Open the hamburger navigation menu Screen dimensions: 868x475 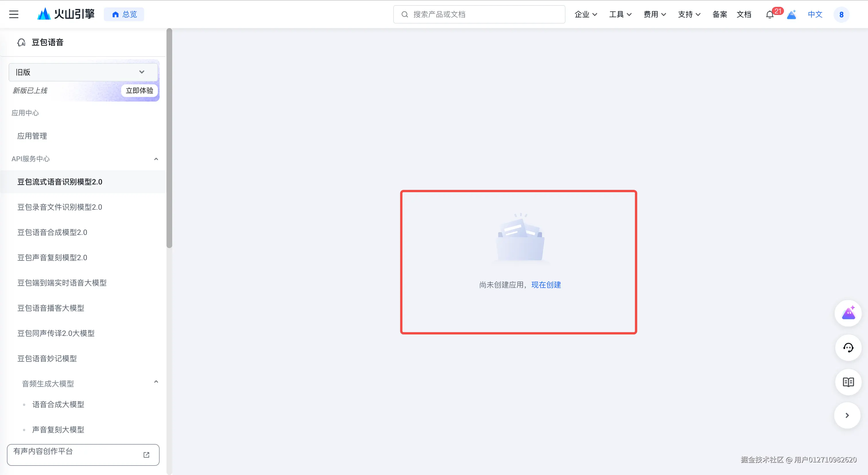[14, 14]
